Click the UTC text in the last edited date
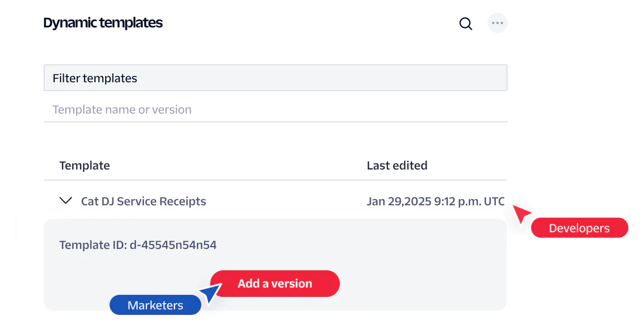Viewport: 644px width, 325px height. coord(494,201)
